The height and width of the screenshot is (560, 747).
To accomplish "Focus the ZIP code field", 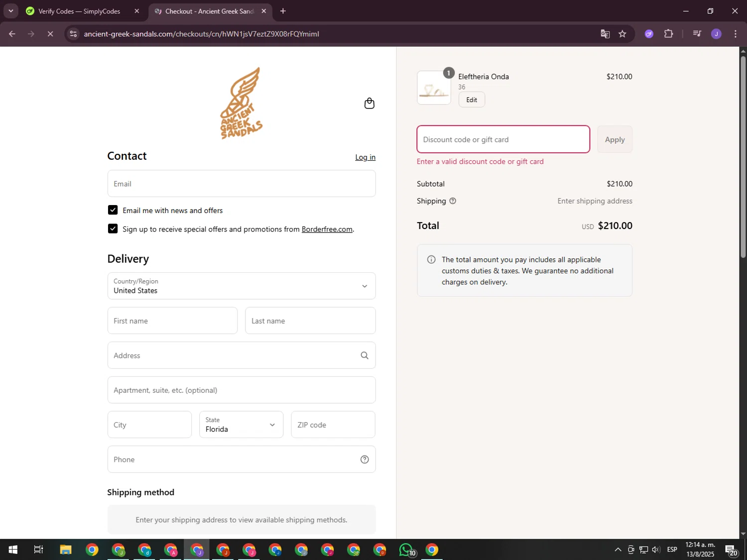I will pyautogui.click(x=333, y=425).
